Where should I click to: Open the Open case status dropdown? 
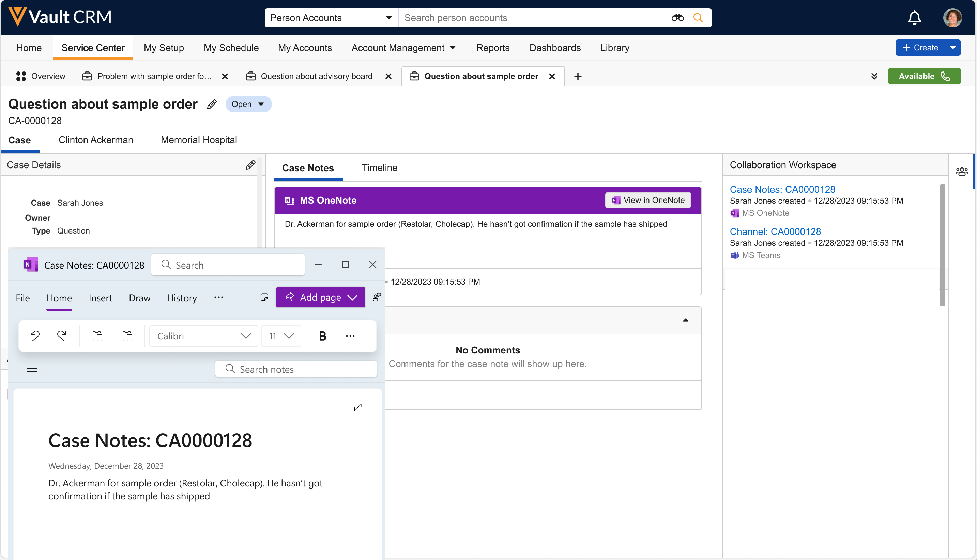pyautogui.click(x=248, y=104)
